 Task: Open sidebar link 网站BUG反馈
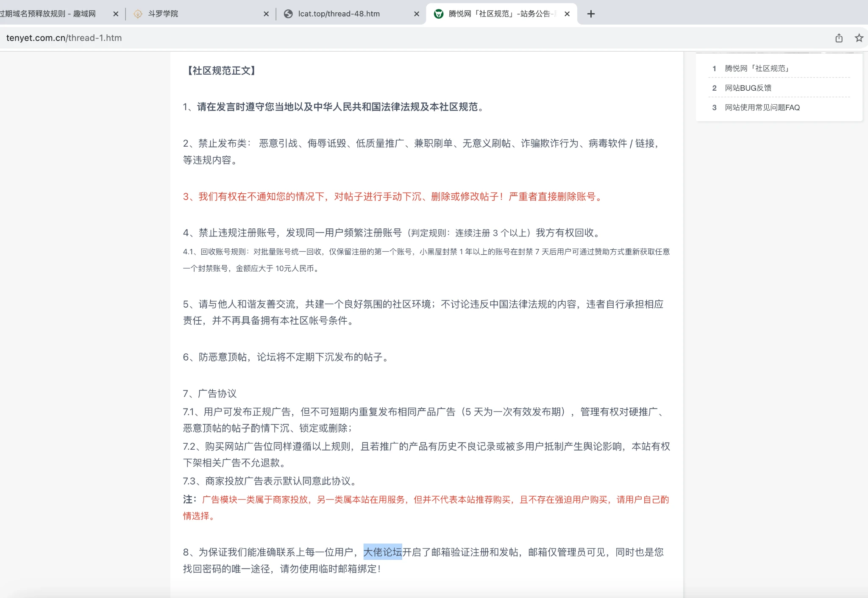748,88
